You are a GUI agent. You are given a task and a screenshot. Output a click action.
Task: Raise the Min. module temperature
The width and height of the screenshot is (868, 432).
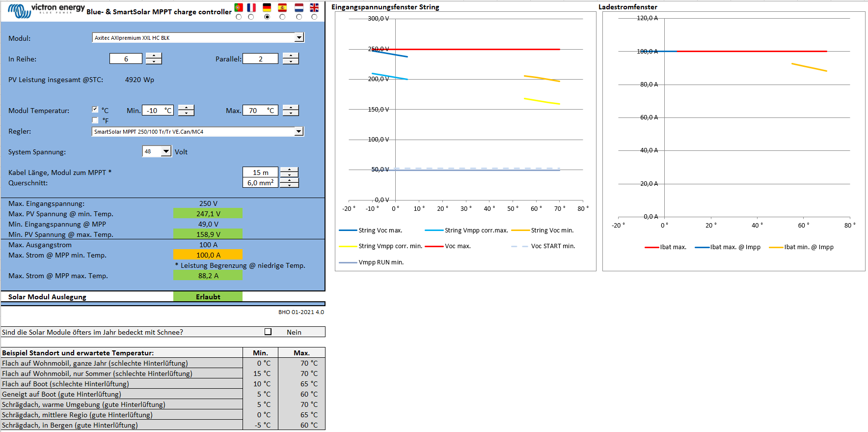click(x=186, y=107)
